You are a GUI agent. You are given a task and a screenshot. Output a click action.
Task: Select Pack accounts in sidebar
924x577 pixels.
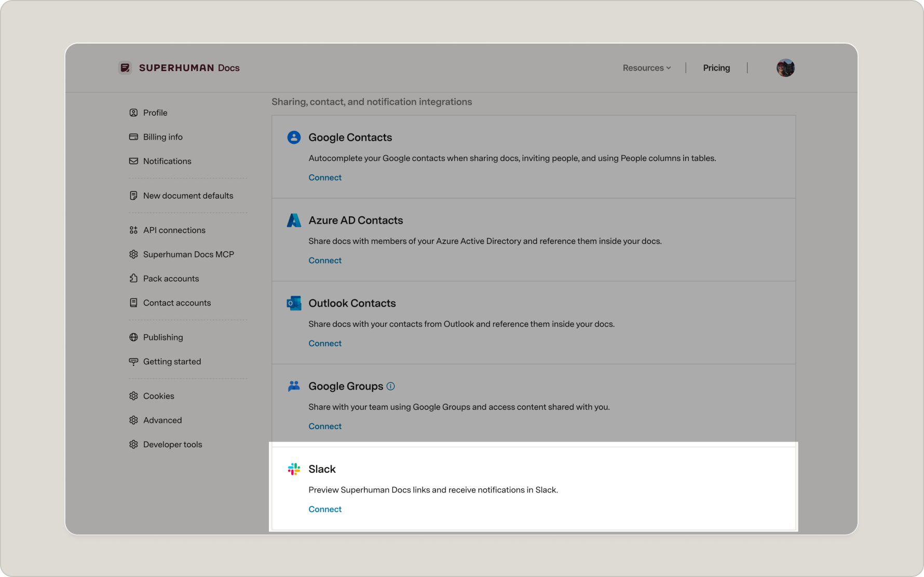pos(171,279)
